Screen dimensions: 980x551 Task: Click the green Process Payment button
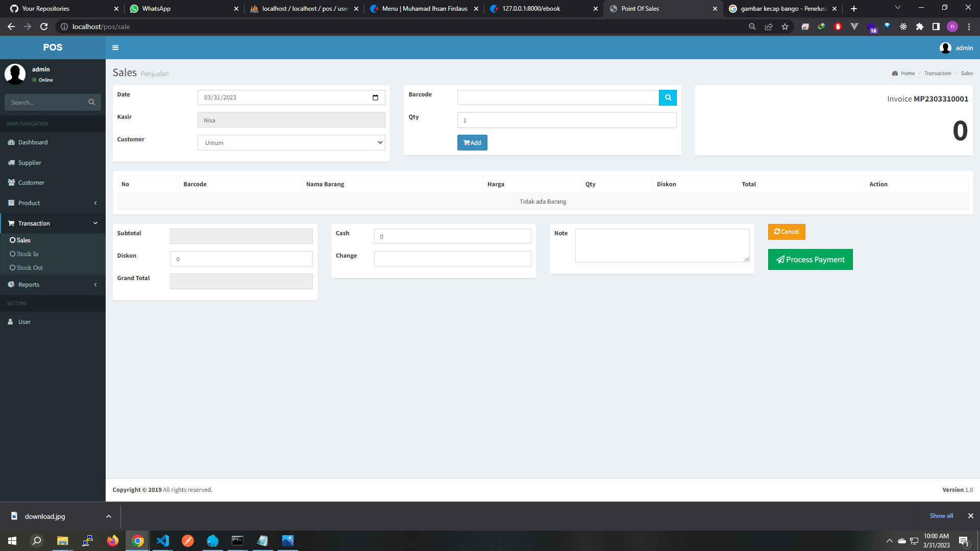click(810, 260)
